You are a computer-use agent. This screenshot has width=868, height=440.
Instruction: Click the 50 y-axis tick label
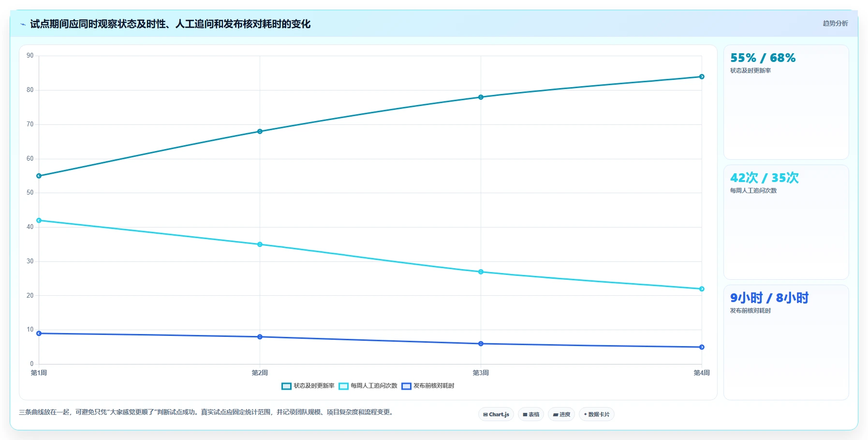point(30,193)
